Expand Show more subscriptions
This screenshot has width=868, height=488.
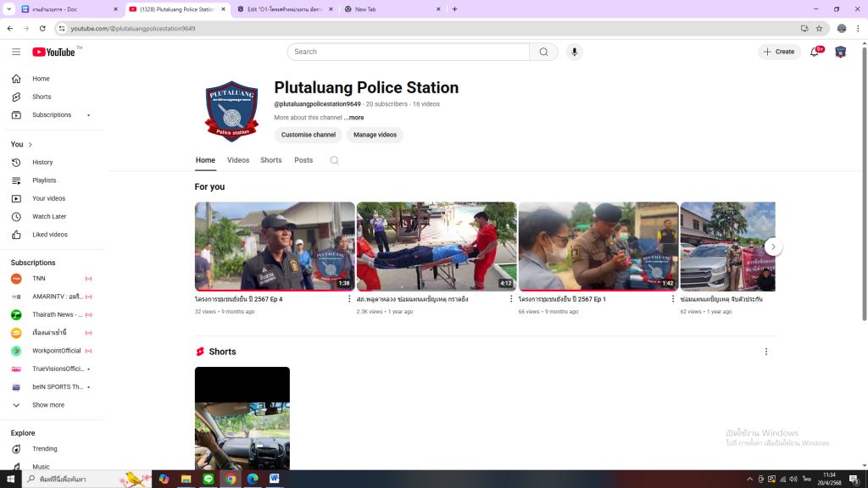pos(47,405)
